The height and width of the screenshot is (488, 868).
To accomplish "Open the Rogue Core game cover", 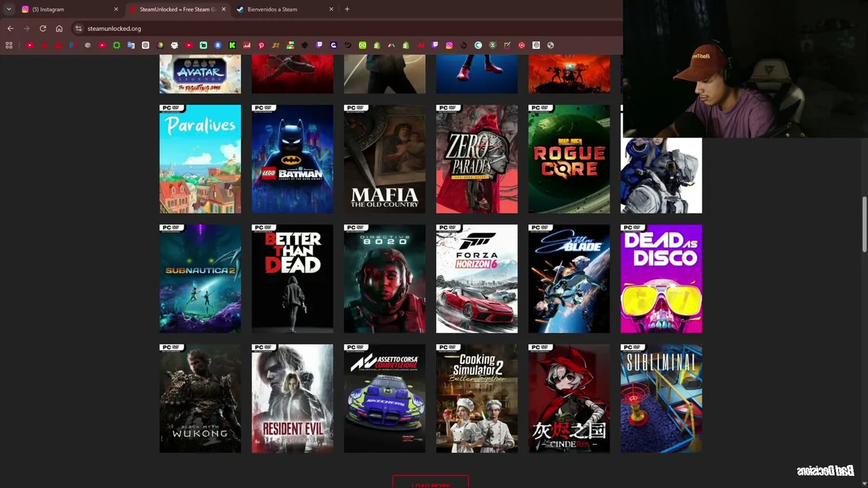I will (x=569, y=159).
